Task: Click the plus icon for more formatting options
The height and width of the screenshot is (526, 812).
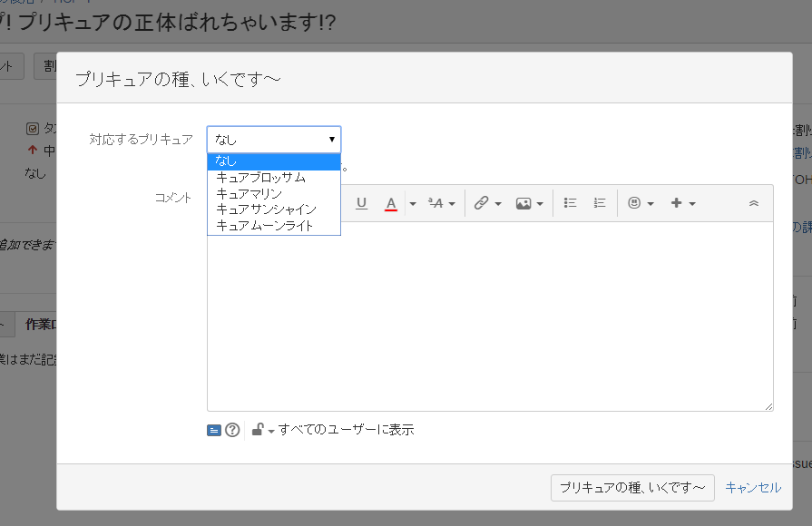Action: [x=679, y=202]
